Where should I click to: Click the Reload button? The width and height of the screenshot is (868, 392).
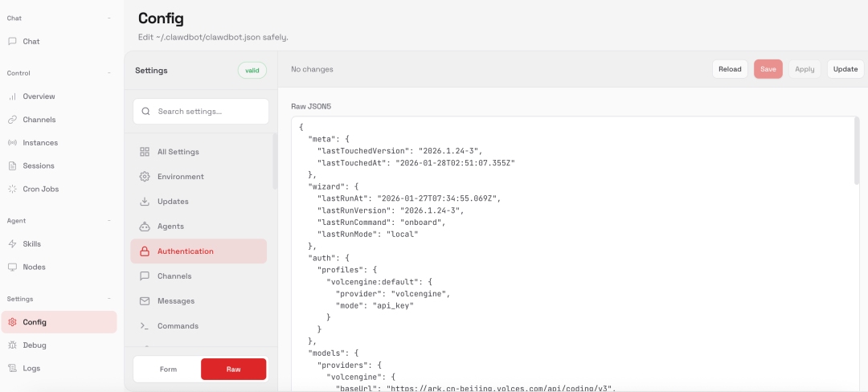click(x=730, y=69)
